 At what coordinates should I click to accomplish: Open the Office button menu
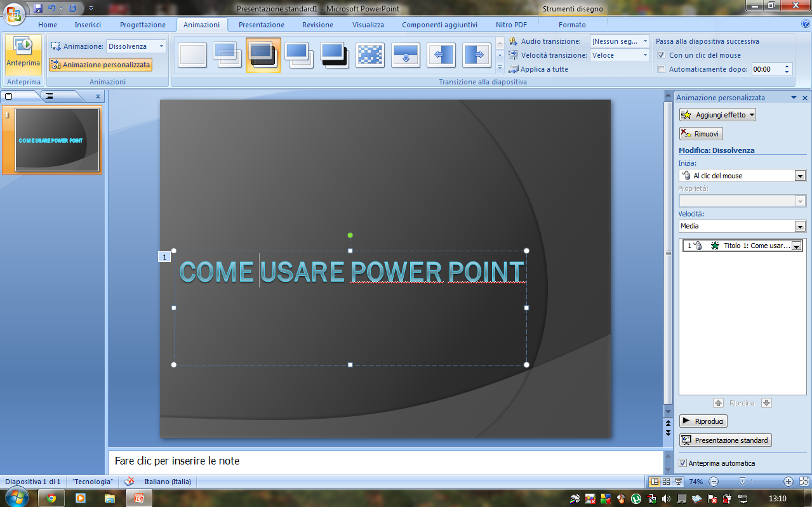point(14,12)
